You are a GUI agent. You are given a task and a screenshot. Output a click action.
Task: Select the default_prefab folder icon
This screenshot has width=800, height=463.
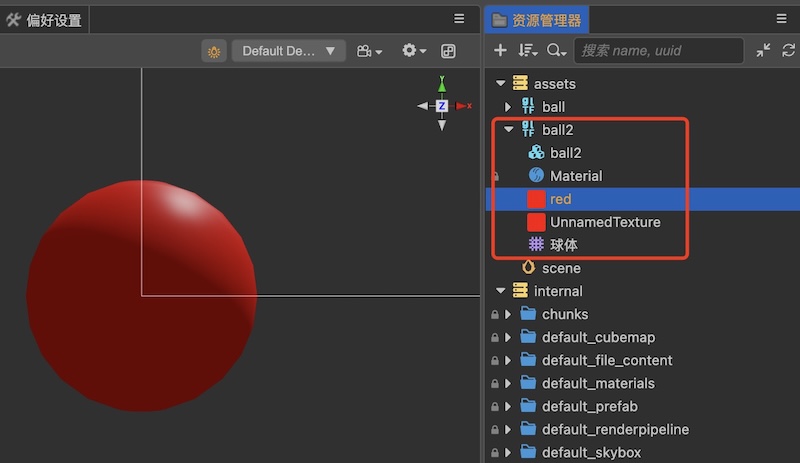(528, 405)
